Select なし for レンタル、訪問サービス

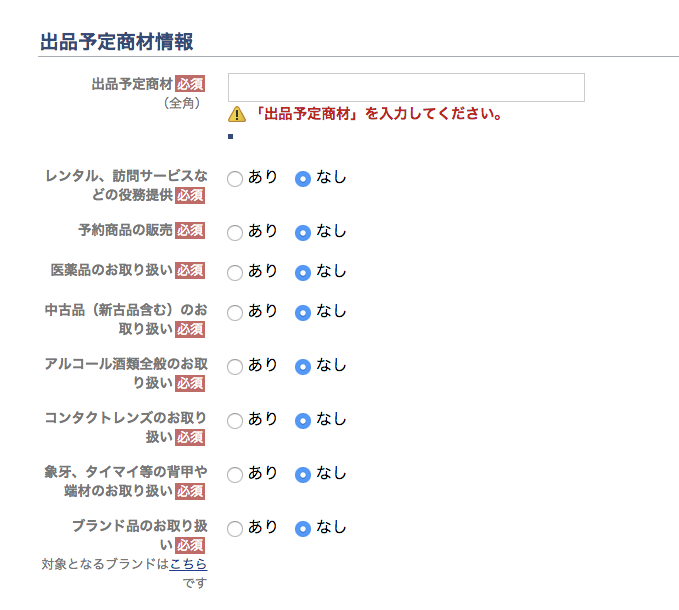303,179
